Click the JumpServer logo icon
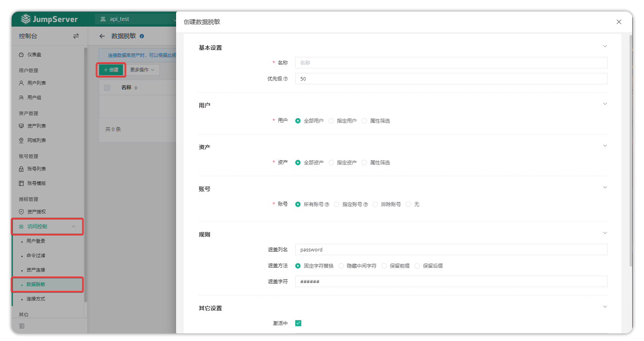This screenshot has height=341, width=644. pos(26,19)
